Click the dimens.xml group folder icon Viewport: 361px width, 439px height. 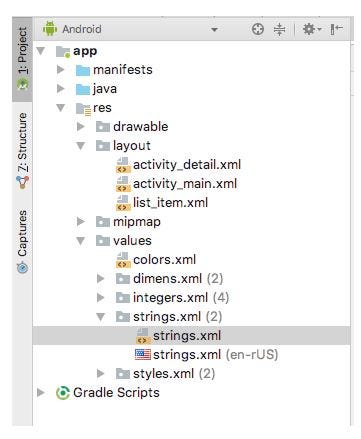tap(123, 279)
